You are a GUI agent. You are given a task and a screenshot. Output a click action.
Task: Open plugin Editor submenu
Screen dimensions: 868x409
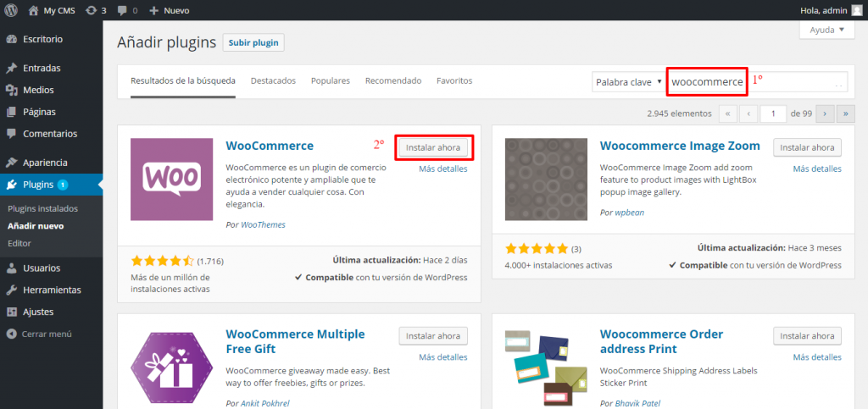tap(19, 243)
